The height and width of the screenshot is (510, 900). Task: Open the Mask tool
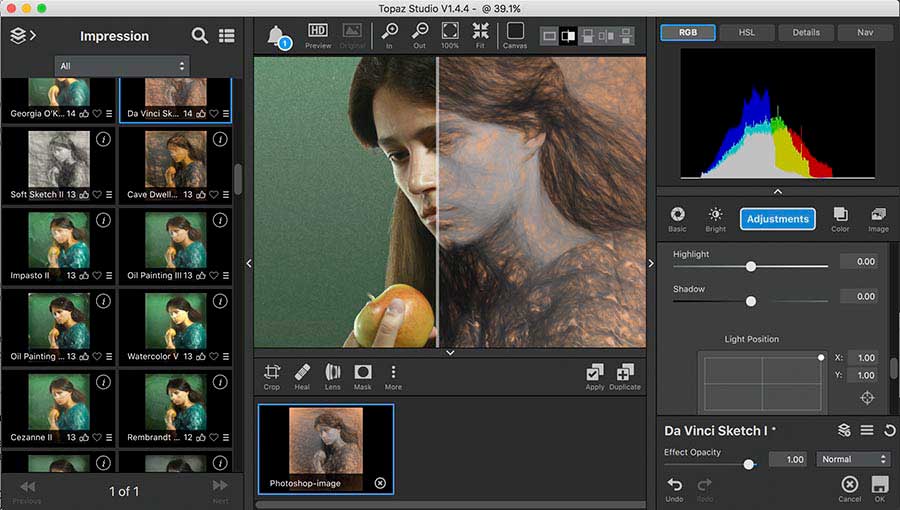click(x=363, y=373)
